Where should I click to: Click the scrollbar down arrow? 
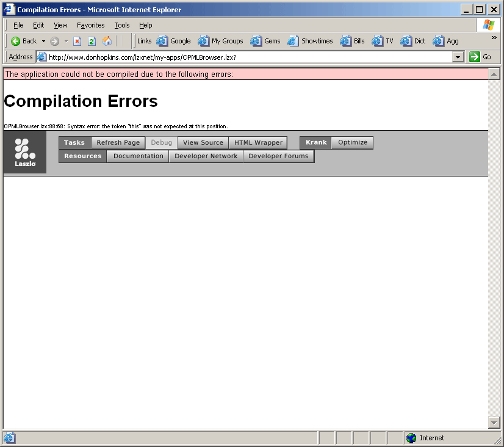coord(494,423)
